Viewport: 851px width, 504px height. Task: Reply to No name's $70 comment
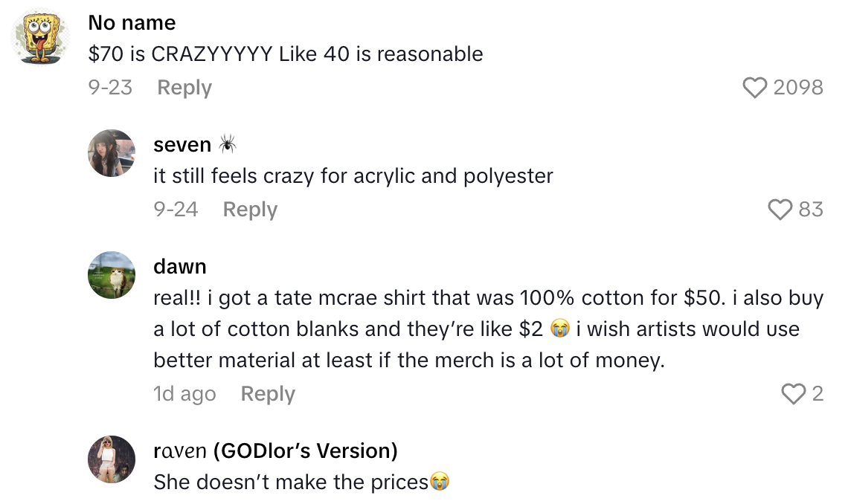point(183,87)
